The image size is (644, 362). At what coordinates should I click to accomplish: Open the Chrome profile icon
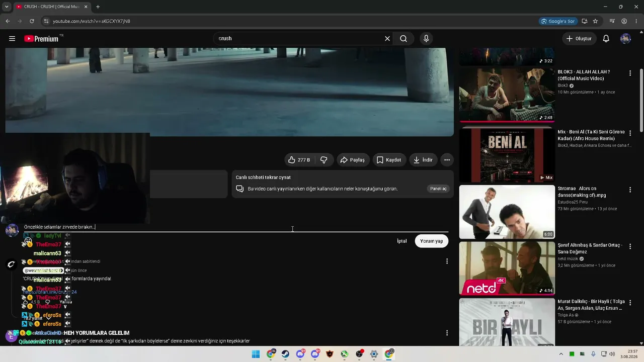[x=624, y=21]
